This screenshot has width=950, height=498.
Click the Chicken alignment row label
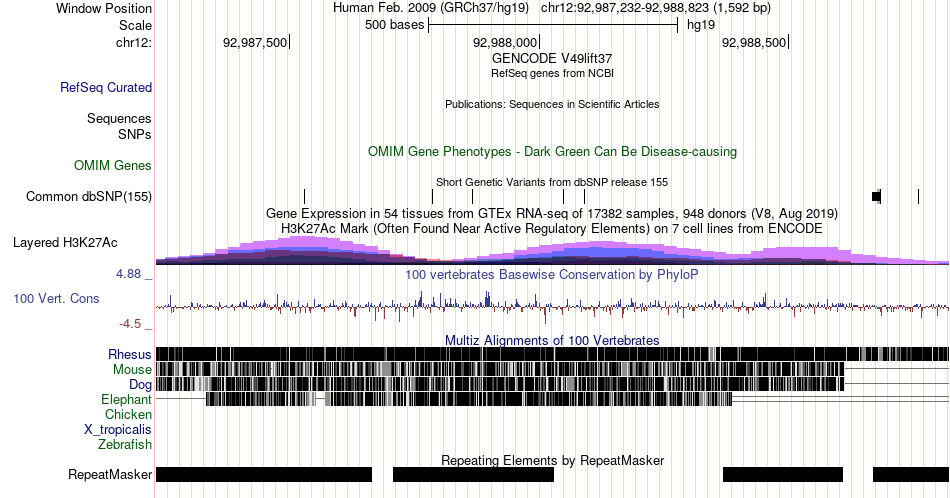pyautogui.click(x=128, y=414)
